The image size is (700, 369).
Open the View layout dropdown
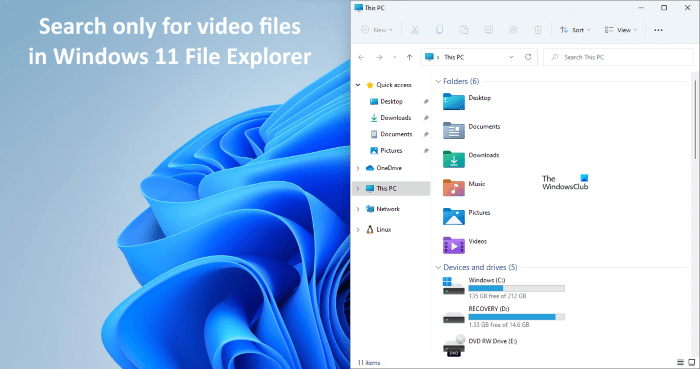[621, 30]
